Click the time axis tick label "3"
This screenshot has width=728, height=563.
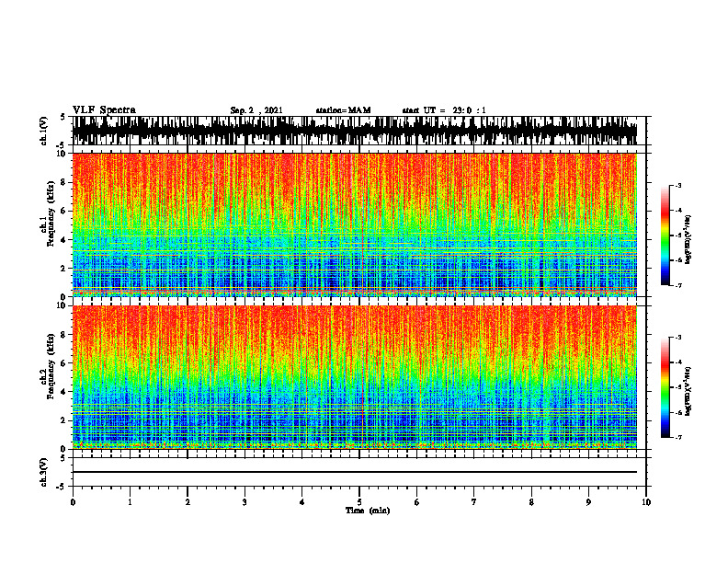click(245, 502)
